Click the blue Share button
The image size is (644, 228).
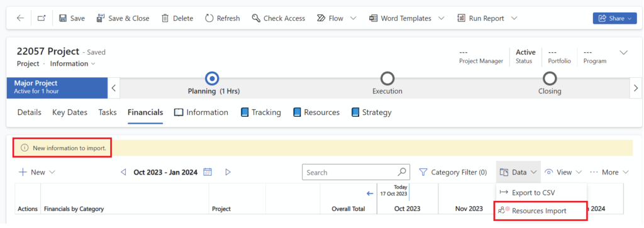[x=614, y=18]
